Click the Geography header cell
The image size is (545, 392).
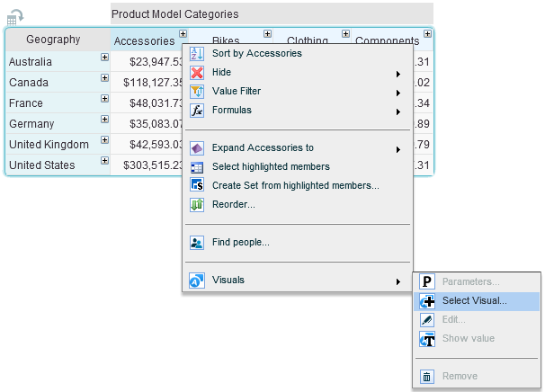tap(53, 40)
